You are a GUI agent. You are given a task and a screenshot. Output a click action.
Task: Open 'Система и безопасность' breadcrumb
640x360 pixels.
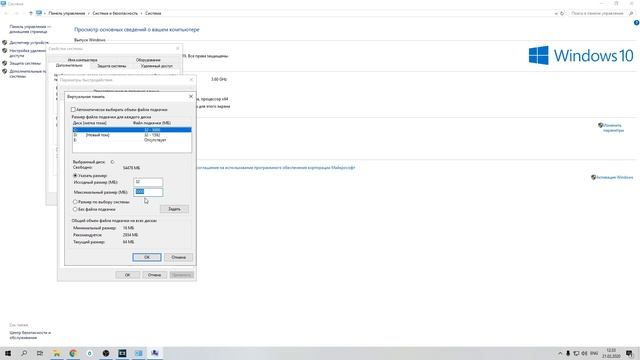pos(115,13)
